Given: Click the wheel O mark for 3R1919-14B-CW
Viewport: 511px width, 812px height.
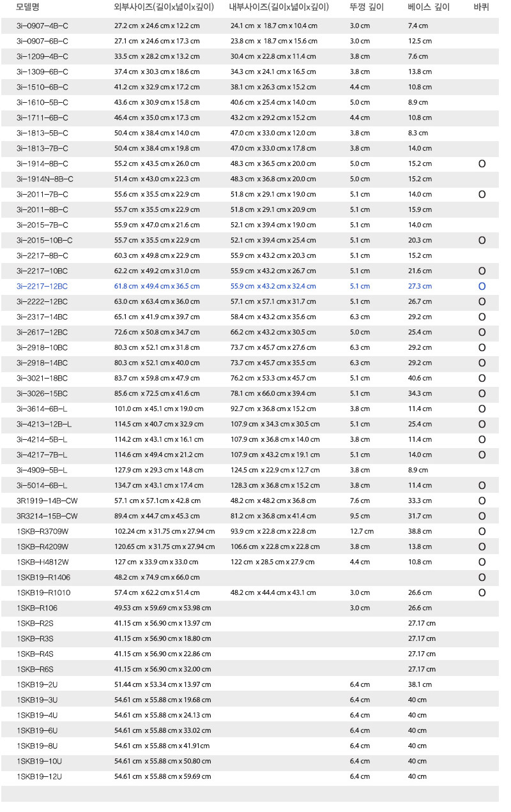Looking at the screenshot, I should 482,501.
